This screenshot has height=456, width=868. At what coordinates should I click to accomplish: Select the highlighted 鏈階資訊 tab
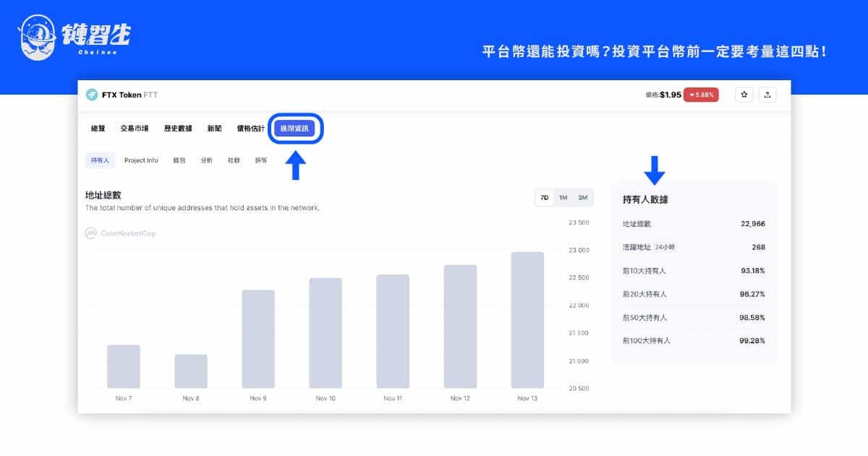tap(294, 129)
